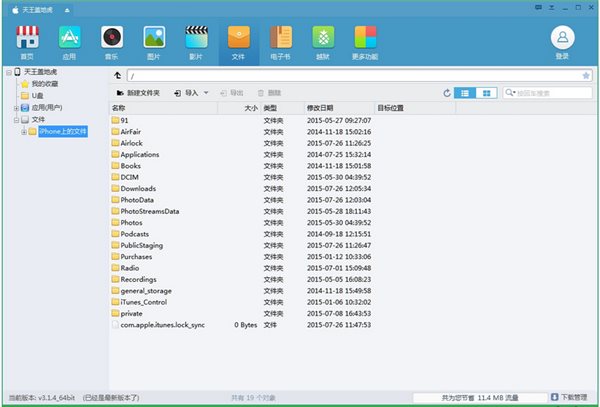Go up one directory with the up arrow
The height and width of the screenshot is (407, 600).
click(x=119, y=75)
